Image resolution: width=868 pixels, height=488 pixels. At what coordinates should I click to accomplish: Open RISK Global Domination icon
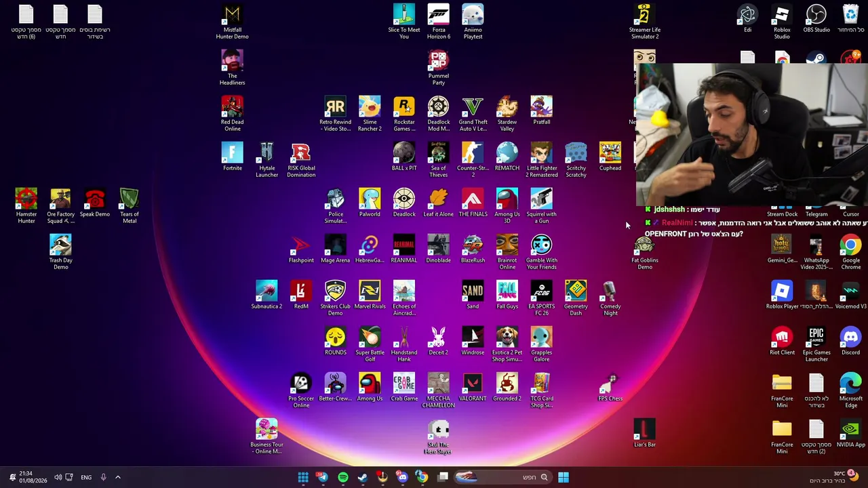pos(301,160)
